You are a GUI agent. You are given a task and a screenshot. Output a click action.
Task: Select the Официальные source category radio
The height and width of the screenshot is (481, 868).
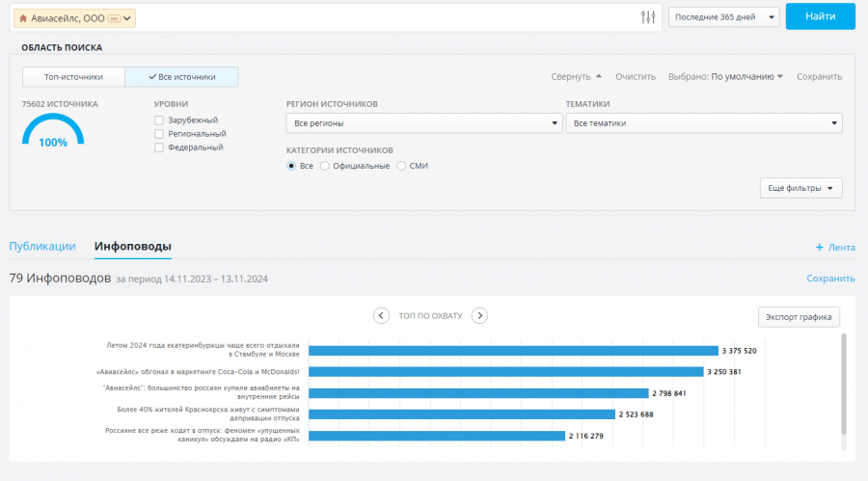(x=325, y=166)
